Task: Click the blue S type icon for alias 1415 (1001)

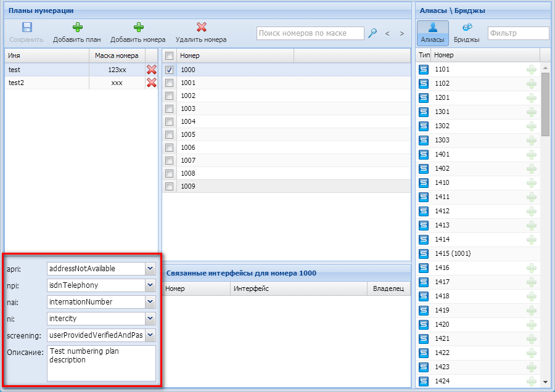Action: 424,254
